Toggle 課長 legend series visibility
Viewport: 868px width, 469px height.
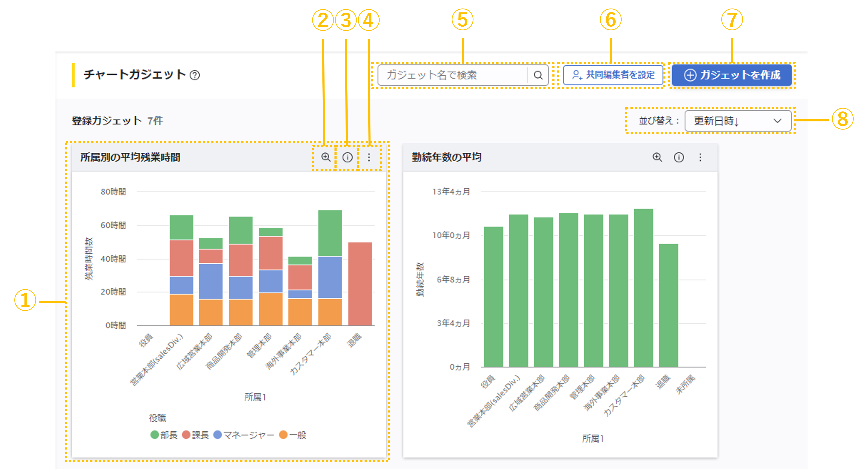coord(196,435)
